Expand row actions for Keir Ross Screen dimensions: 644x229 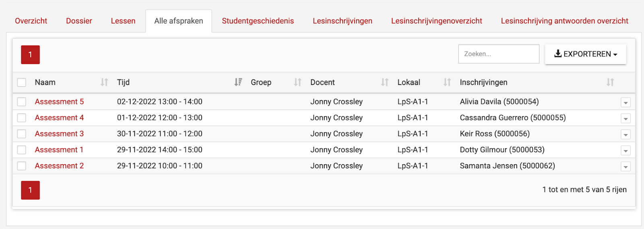pos(625,135)
